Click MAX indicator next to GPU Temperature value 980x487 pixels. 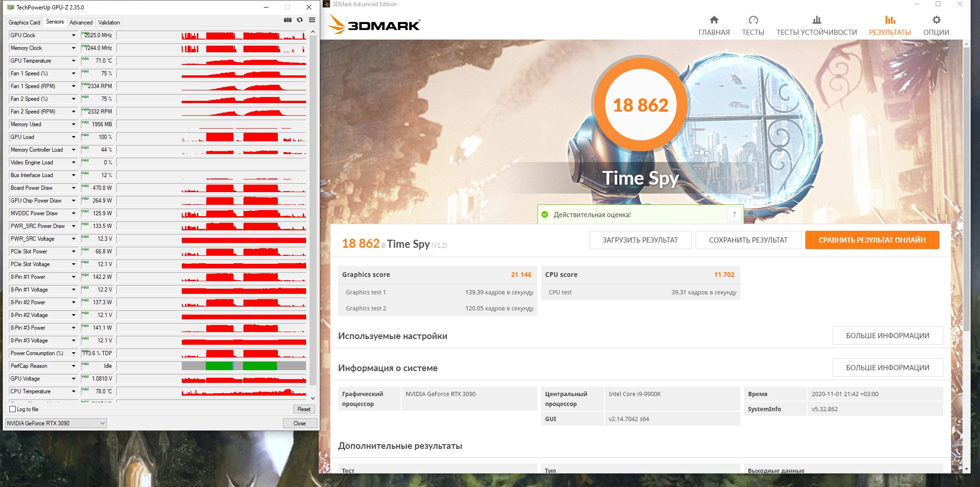point(85,59)
